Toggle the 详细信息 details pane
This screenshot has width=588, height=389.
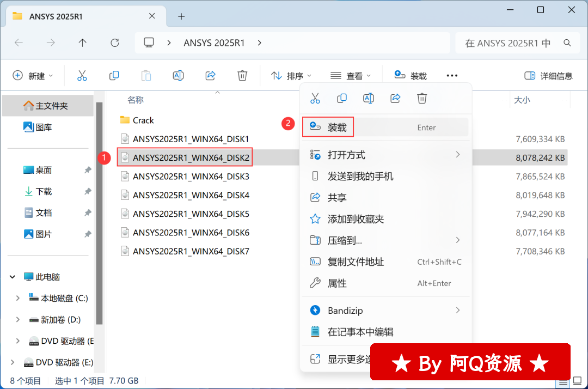pos(548,76)
